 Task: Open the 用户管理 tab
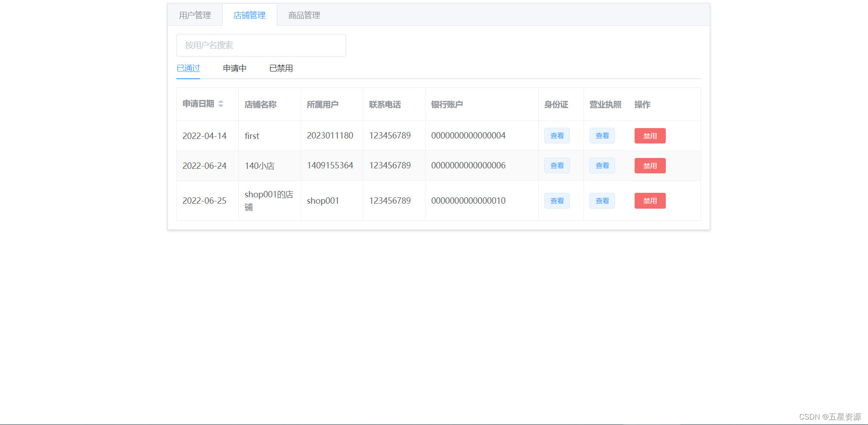pyautogui.click(x=195, y=15)
